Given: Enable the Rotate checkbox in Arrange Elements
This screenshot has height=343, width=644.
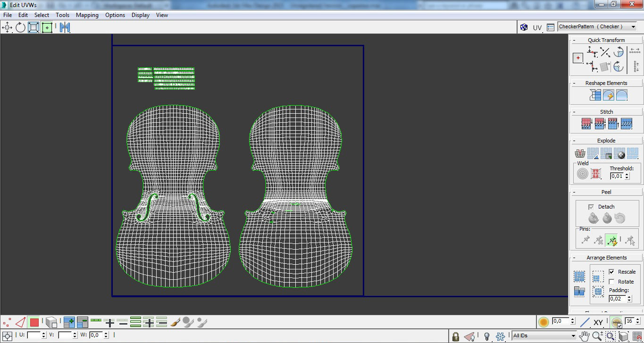Looking at the screenshot, I should click(611, 282).
